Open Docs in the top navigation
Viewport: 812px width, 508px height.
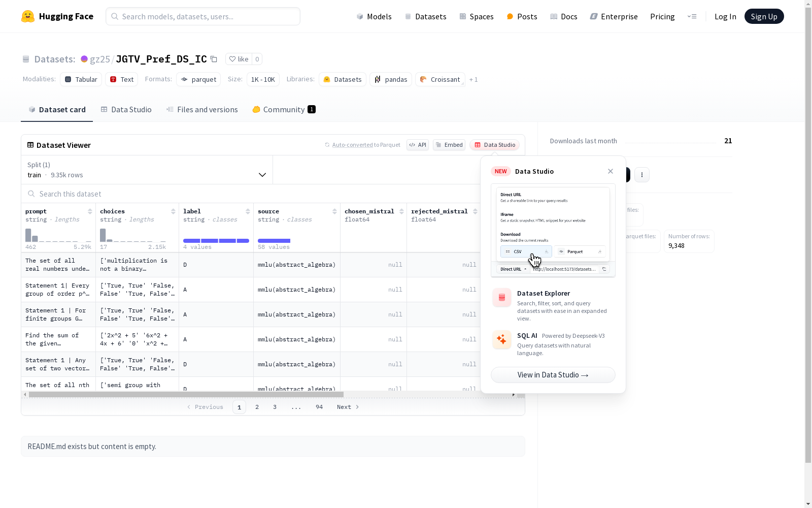(x=564, y=16)
